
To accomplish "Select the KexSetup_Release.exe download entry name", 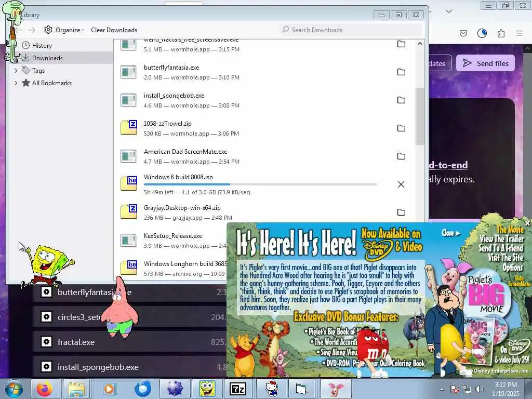I will (x=172, y=236).
